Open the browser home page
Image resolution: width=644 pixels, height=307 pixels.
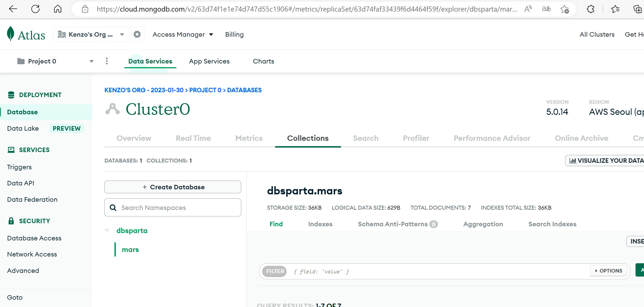pyautogui.click(x=58, y=9)
